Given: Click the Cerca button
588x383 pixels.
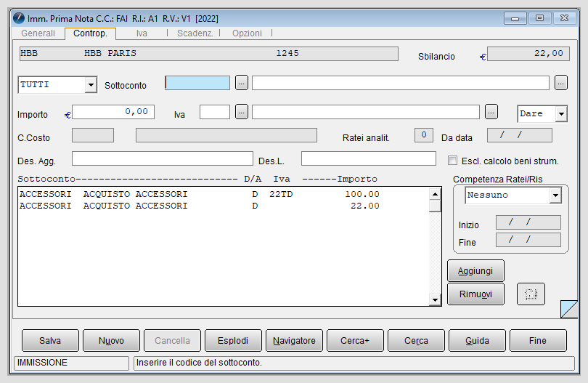Looking at the screenshot, I should tap(416, 341).
